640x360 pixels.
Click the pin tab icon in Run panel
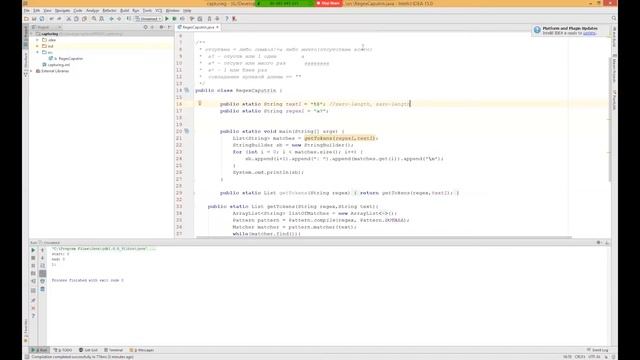coord(33,300)
